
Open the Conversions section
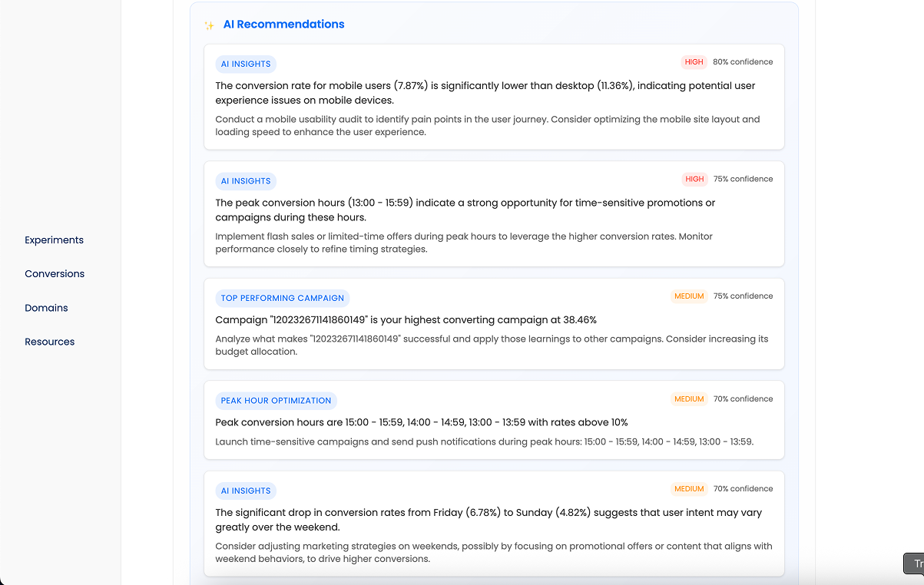[55, 273]
